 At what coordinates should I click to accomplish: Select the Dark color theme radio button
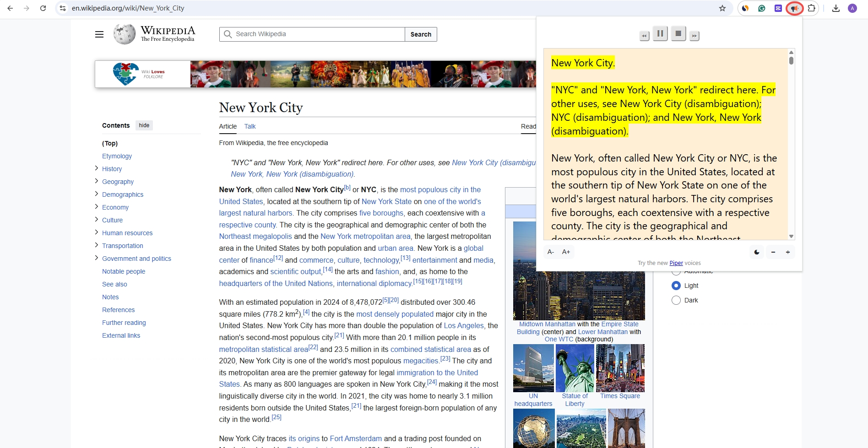pyautogui.click(x=676, y=300)
